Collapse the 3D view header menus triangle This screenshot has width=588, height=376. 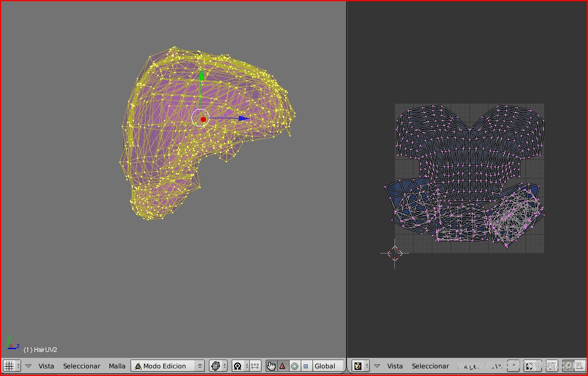(x=28, y=366)
